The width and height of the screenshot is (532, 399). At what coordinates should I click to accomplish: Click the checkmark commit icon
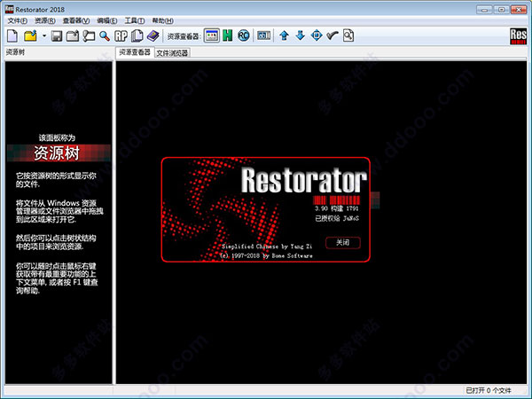332,35
